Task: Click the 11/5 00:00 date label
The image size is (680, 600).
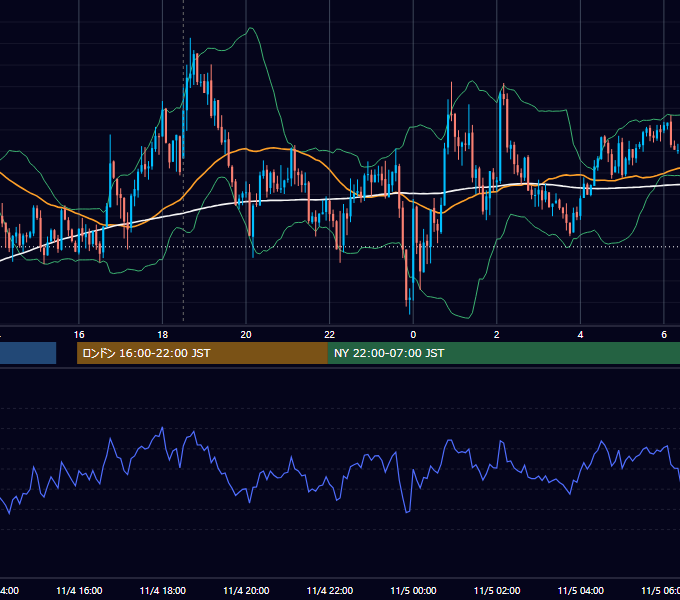Action: coord(413,591)
